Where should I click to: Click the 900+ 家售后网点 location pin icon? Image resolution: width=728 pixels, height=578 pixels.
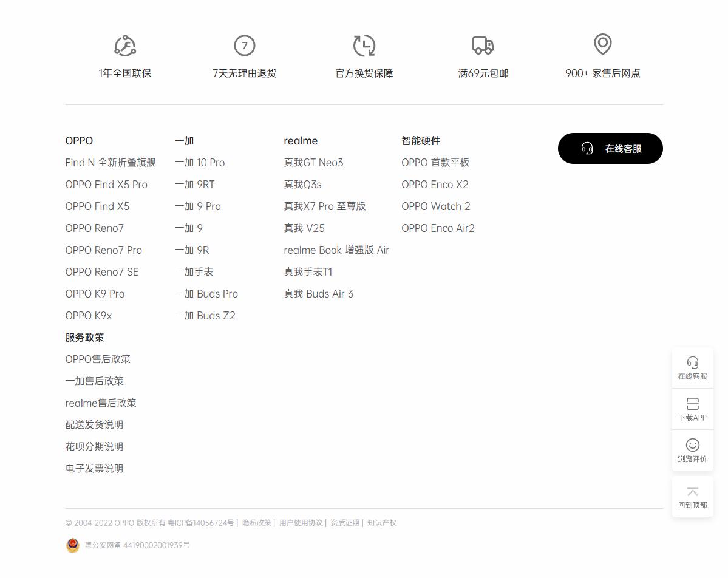pyautogui.click(x=602, y=45)
